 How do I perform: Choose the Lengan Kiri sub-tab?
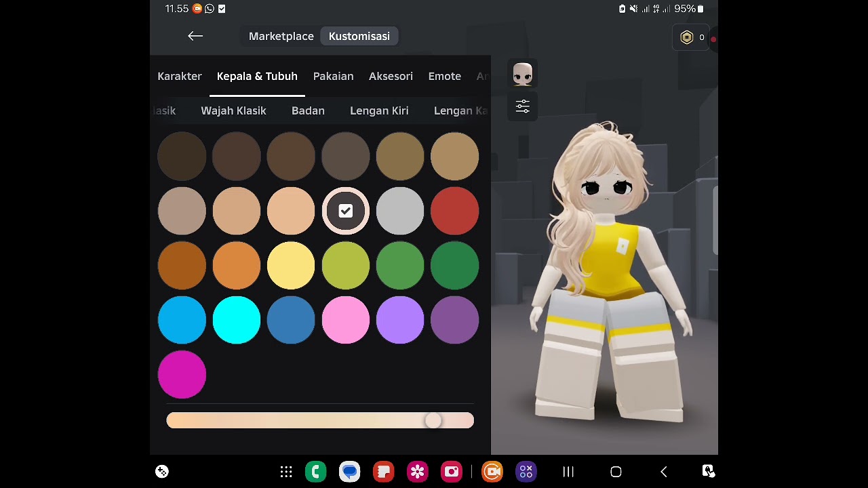[x=379, y=111]
